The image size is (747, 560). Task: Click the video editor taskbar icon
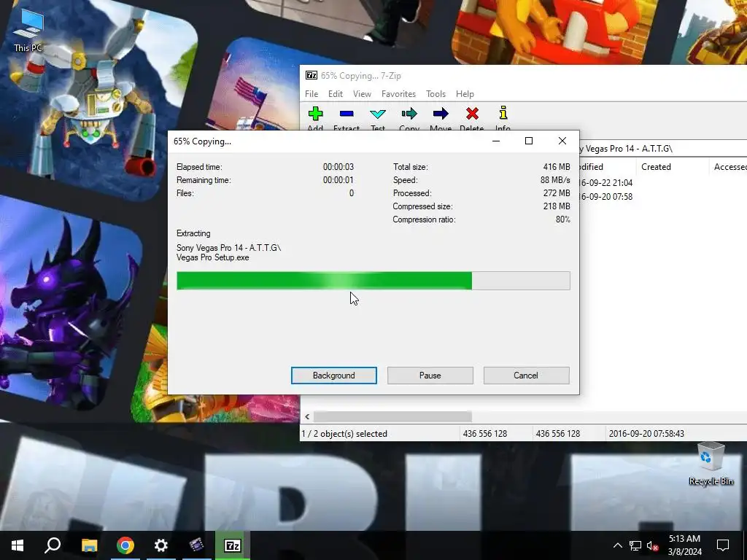196,545
